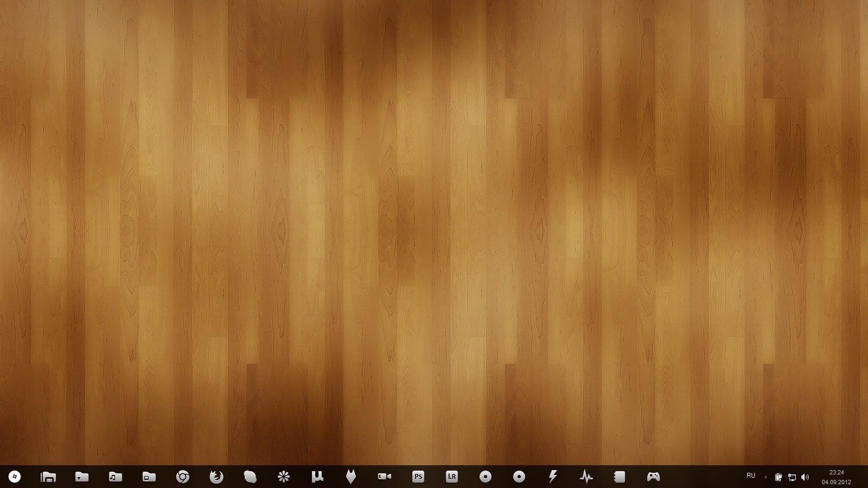Launch Lightroom via the LR icon

coord(452,477)
